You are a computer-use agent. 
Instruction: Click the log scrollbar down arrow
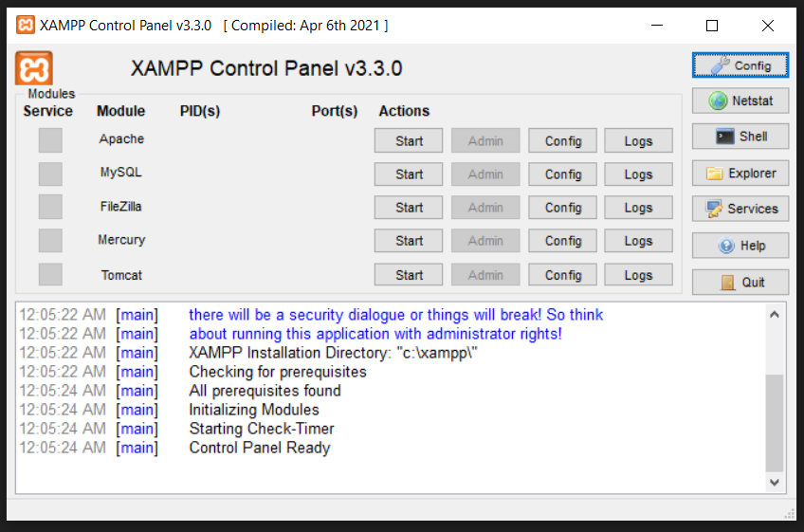tap(775, 483)
